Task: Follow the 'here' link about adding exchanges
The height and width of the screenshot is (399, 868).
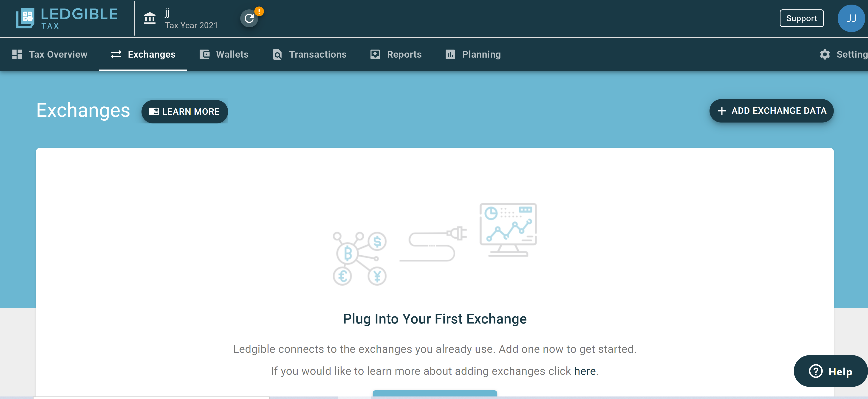Action: [x=585, y=371]
